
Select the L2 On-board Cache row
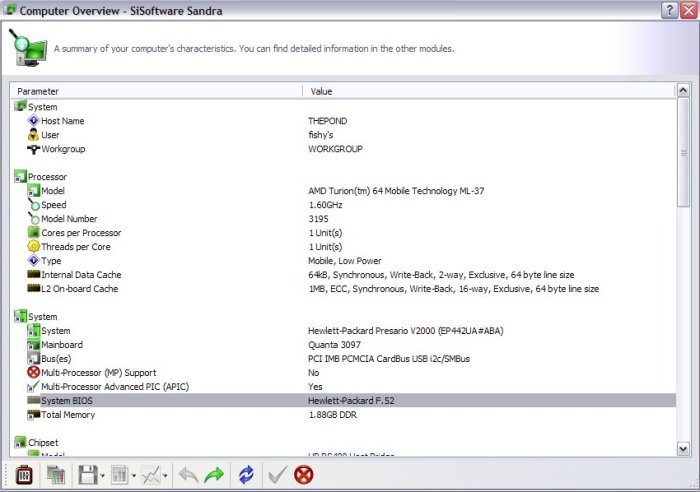343,289
